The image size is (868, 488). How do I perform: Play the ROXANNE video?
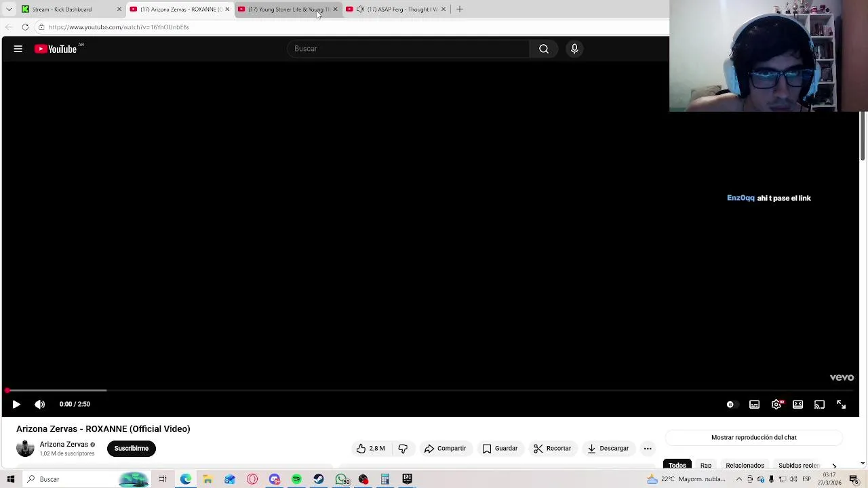click(x=16, y=405)
